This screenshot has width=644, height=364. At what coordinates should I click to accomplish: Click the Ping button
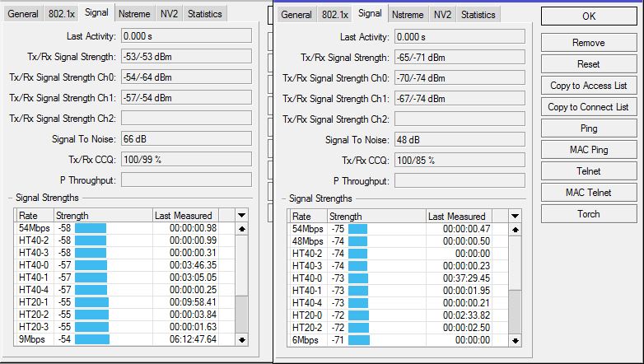(x=589, y=128)
